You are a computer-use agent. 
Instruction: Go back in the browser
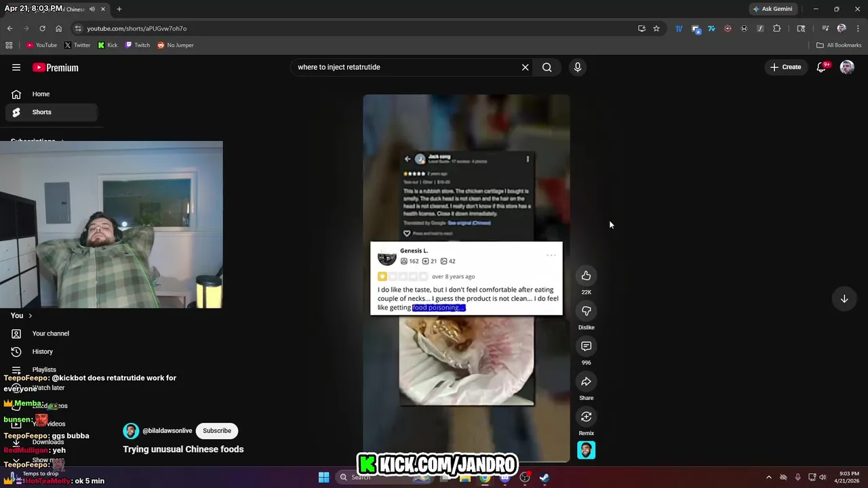[9, 28]
